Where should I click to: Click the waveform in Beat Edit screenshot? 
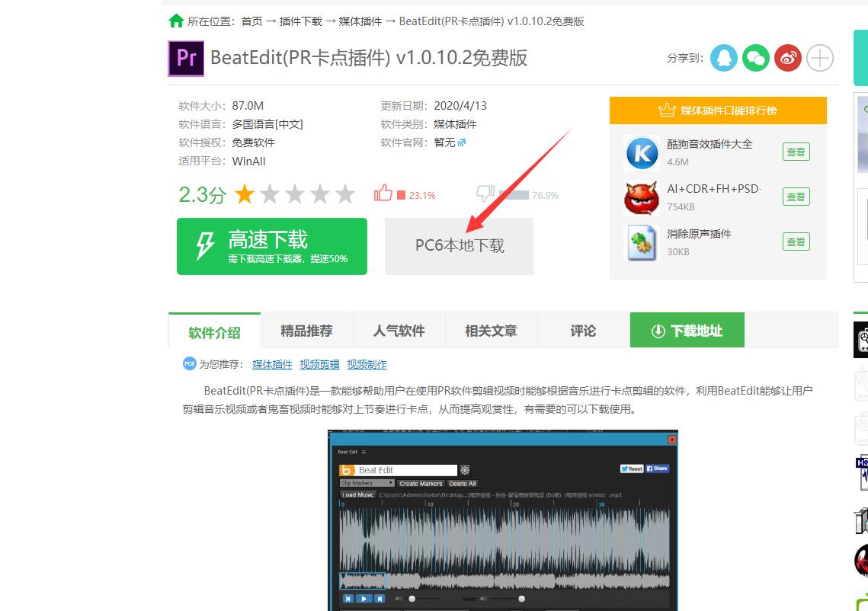[504, 539]
